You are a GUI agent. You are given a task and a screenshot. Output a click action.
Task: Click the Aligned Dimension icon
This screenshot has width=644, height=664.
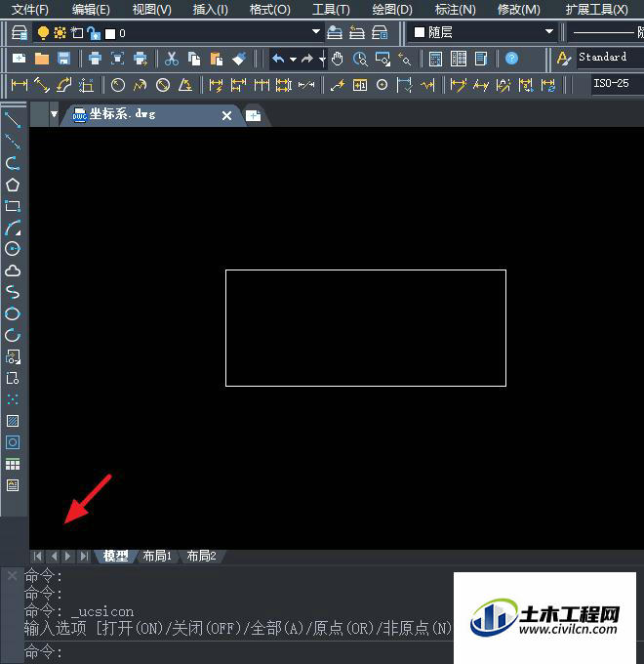[x=42, y=85]
